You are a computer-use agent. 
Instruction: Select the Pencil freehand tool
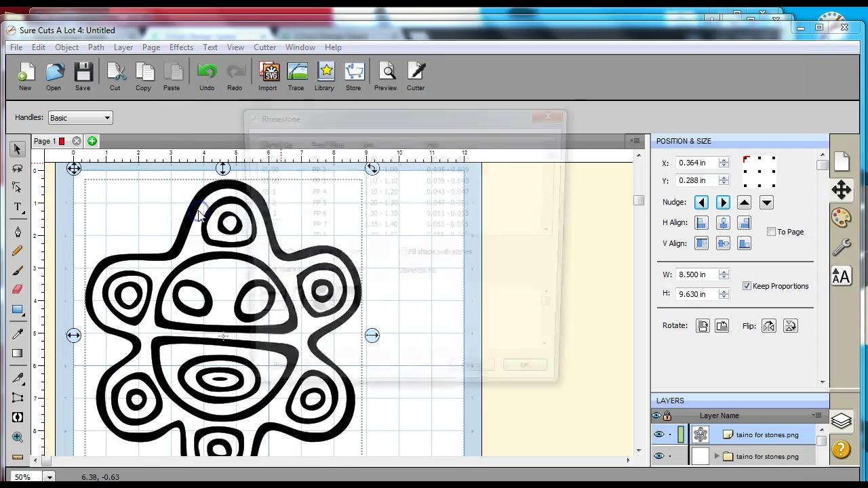click(18, 251)
